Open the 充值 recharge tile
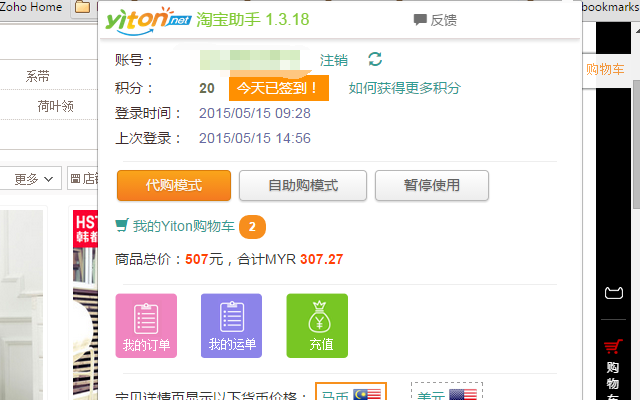Viewport: 640px width, 400px height. pos(317,326)
